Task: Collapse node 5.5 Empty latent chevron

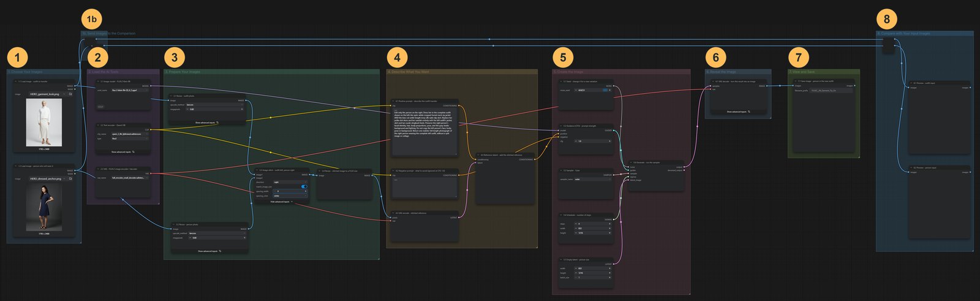Action: [561, 259]
